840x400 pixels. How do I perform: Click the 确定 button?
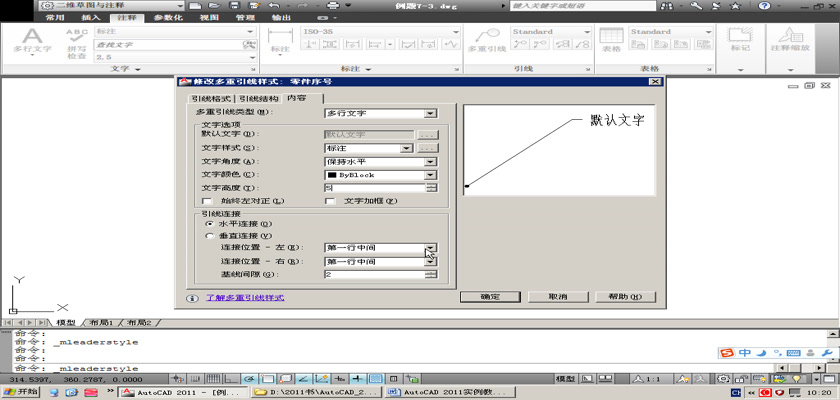point(490,297)
